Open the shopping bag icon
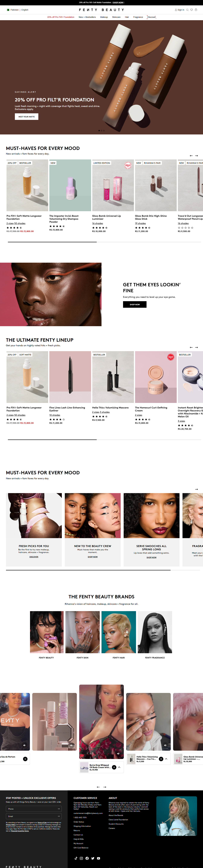The height and width of the screenshot is (868, 203). click(196, 10)
